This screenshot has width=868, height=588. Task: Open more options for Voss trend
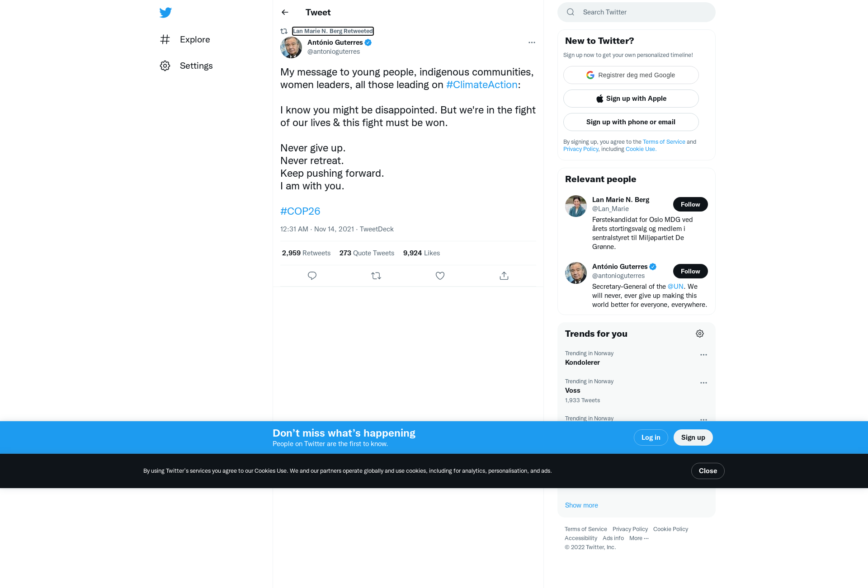click(x=703, y=383)
